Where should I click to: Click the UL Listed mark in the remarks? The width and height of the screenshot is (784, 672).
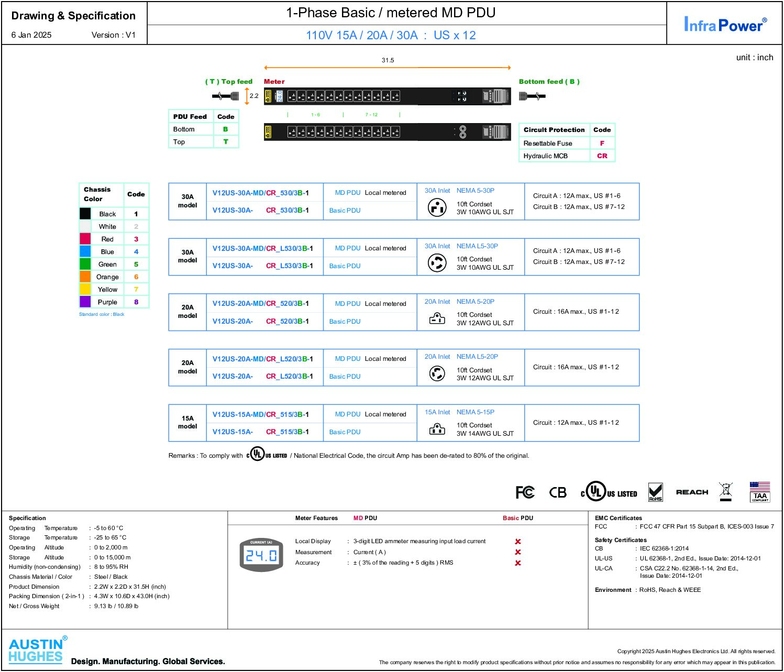pos(267,454)
